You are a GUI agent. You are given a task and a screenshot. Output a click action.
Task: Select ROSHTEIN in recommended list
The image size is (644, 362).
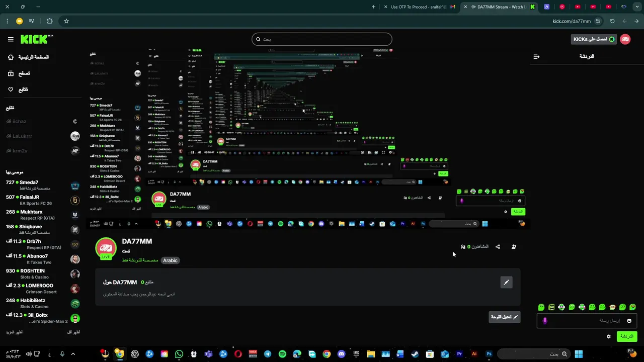point(43,274)
